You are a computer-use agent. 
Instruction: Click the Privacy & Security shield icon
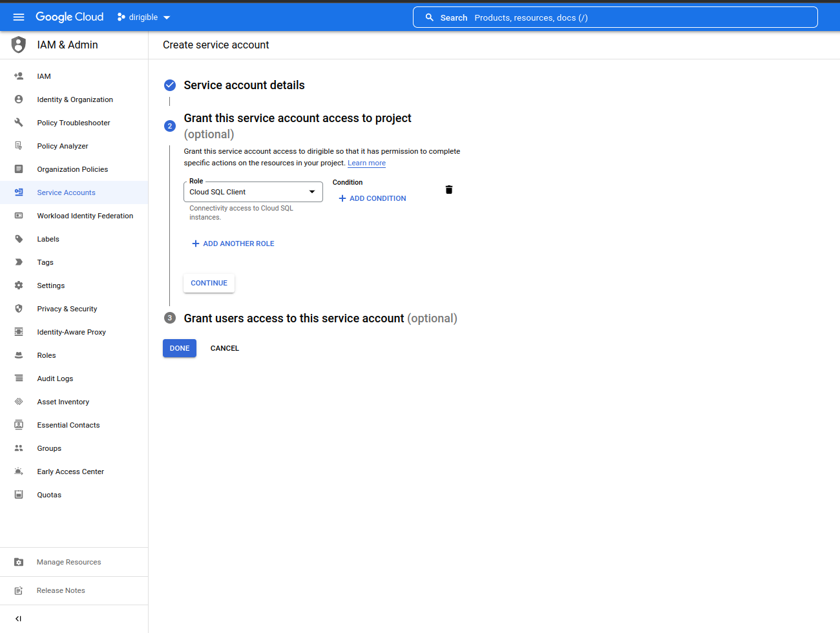(19, 309)
